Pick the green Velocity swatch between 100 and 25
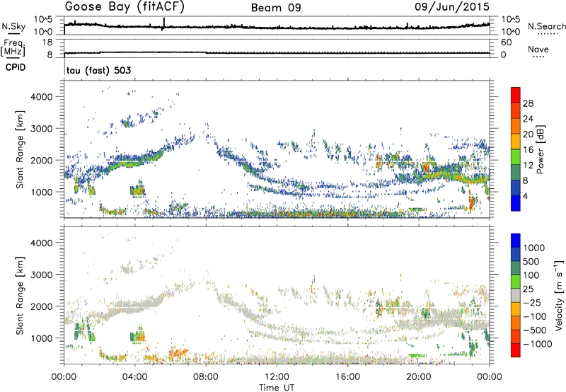Image resolution: width=566 pixels, height=392 pixels. click(516, 282)
